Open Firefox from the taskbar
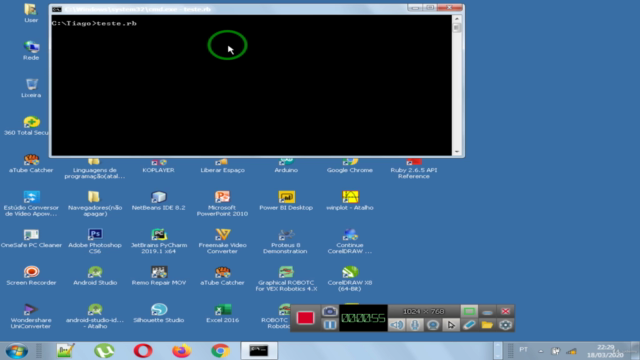The image size is (640, 360). coord(182,351)
